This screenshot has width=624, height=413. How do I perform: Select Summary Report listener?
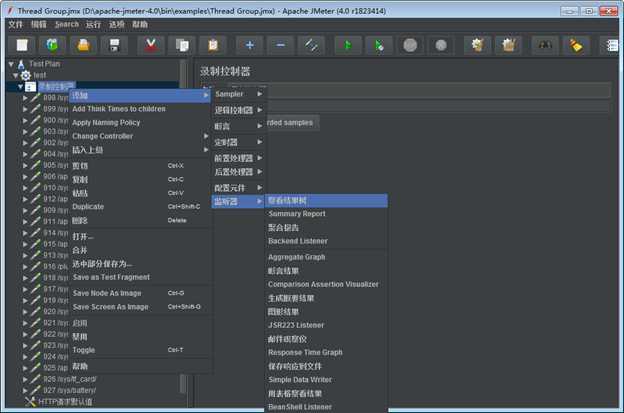[326, 214]
